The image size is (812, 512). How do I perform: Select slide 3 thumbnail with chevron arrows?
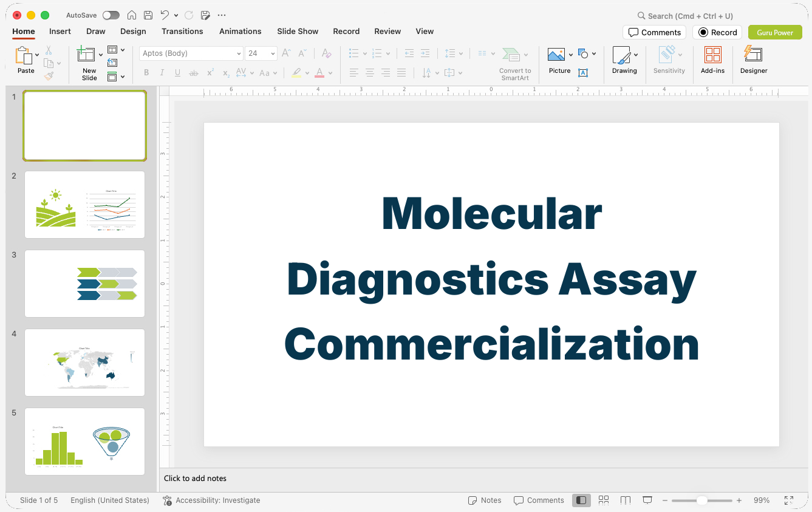(x=85, y=284)
